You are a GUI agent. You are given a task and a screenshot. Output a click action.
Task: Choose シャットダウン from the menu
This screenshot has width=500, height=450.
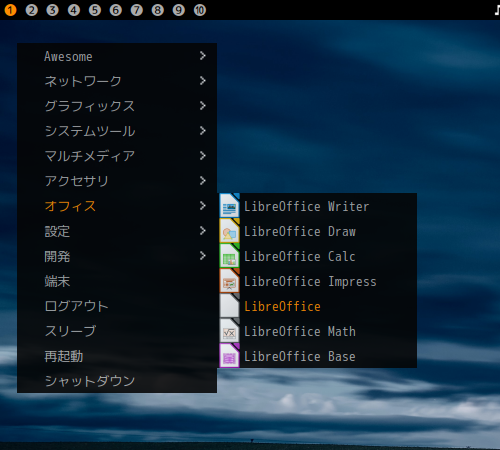[117, 381]
